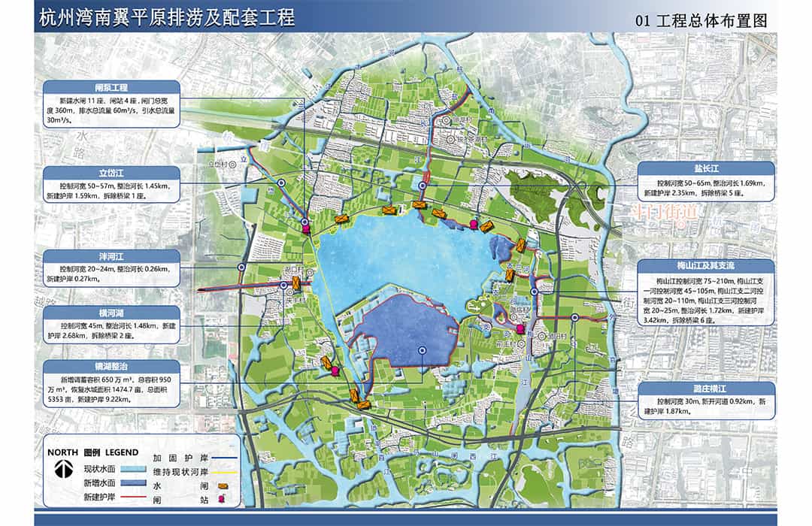Click the orange gate icon on the lake's north shore
Image resolution: width=812 pixels, height=526 pixels.
419,204
